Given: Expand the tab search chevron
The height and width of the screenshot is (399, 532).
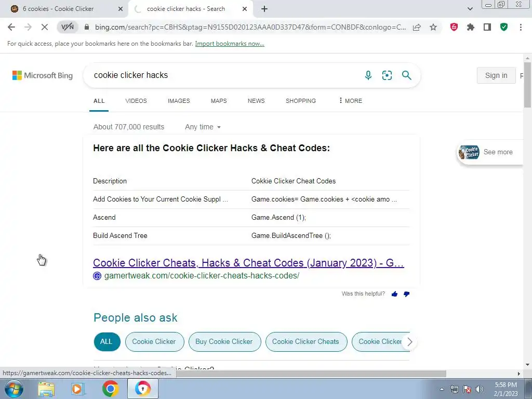Looking at the screenshot, I should tap(470, 9).
